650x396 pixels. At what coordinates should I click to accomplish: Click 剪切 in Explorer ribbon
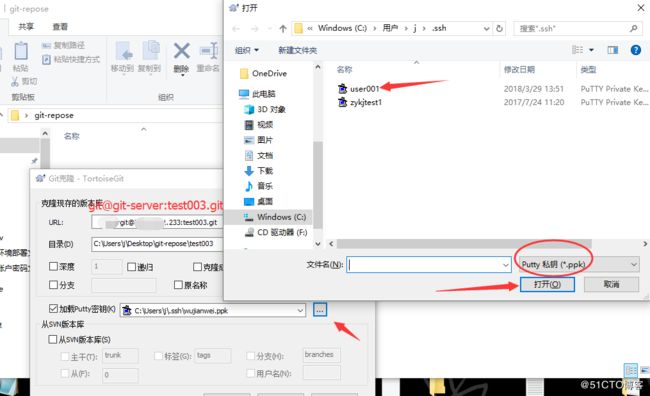(x=24, y=81)
